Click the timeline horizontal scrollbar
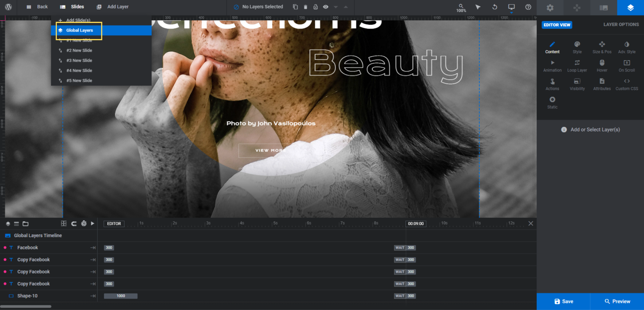This screenshot has width=644, height=310. [x=26, y=307]
